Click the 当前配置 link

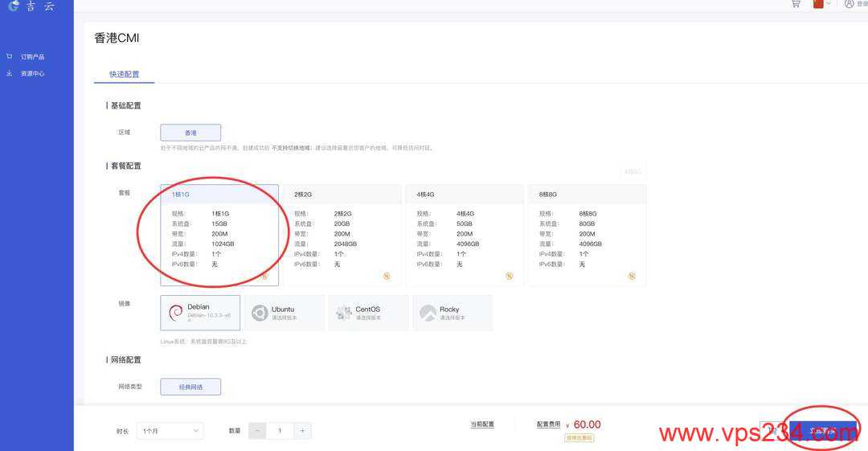pyautogui.click(x=482, y=424)
